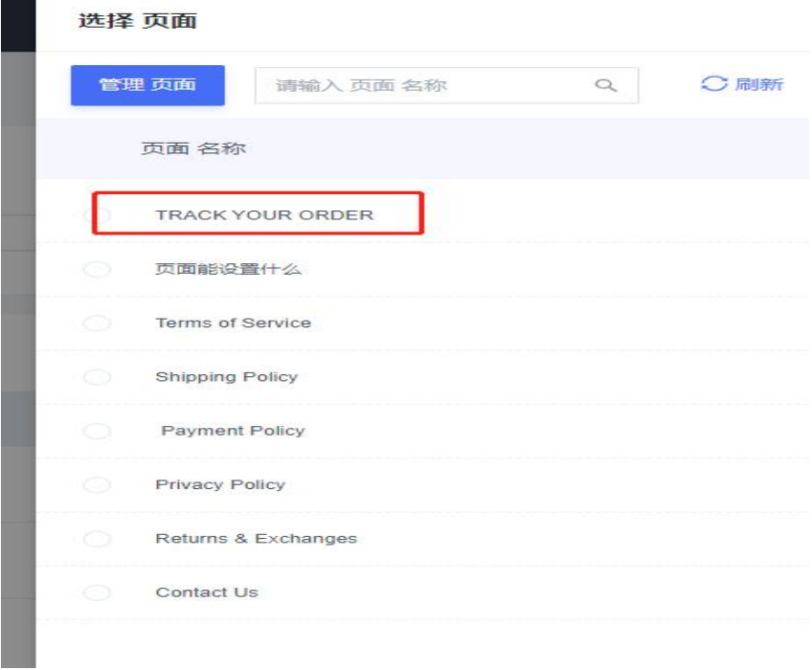Click the Shipping Policy row text
Screen dimensions: 812x670
point(226,377)
